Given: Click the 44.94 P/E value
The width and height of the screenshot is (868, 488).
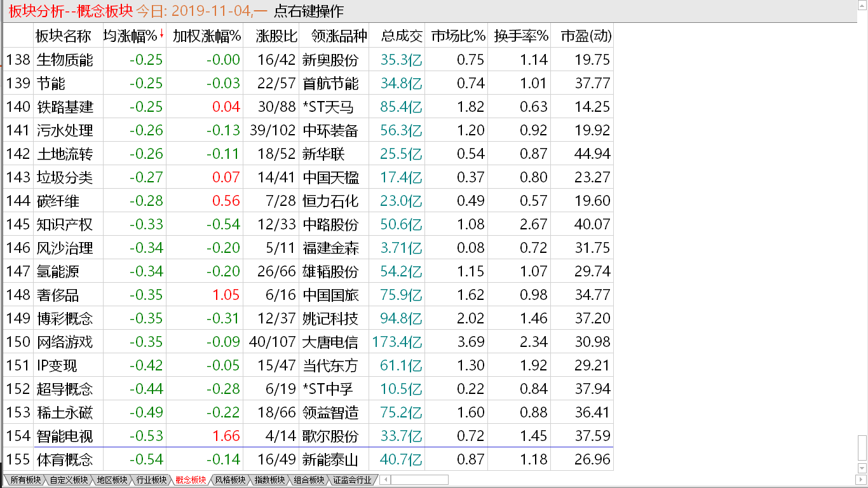Looking at the screenshot, I should pyautogui.click(x=592, y=154).
